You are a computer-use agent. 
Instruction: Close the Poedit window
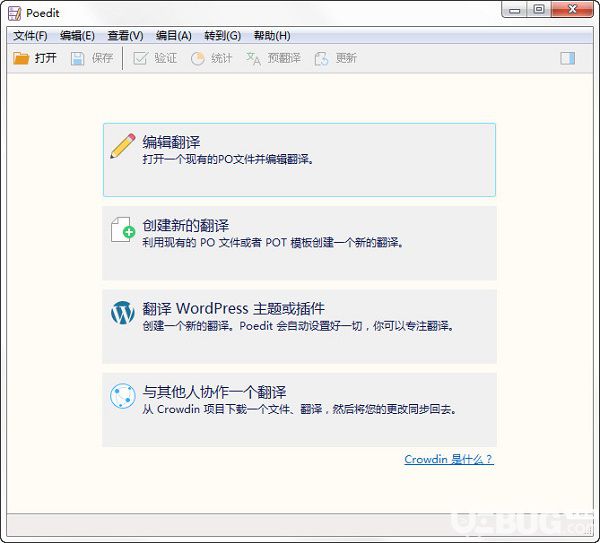coord(572,10)
